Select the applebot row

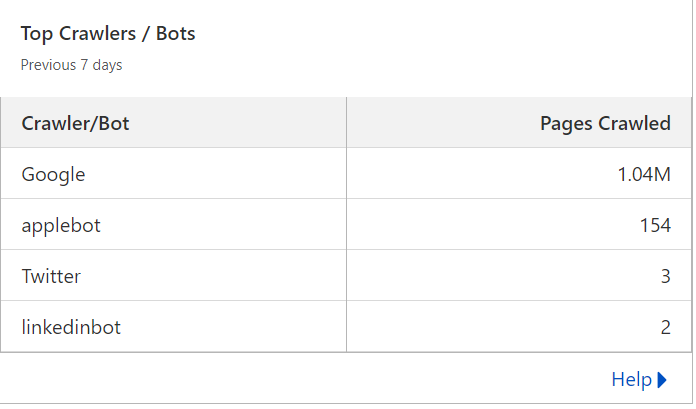346,225
